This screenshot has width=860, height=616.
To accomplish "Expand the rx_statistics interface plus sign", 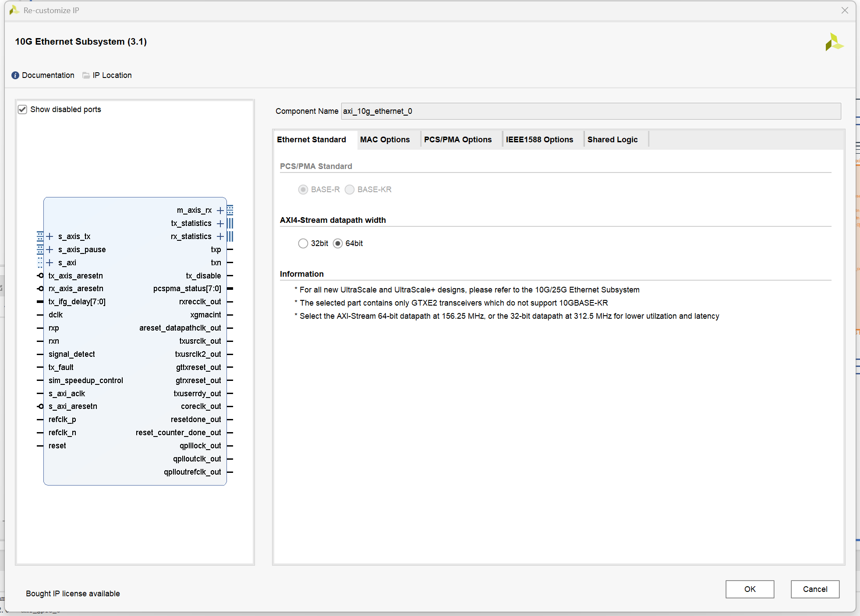I will (x=220, y=236).
